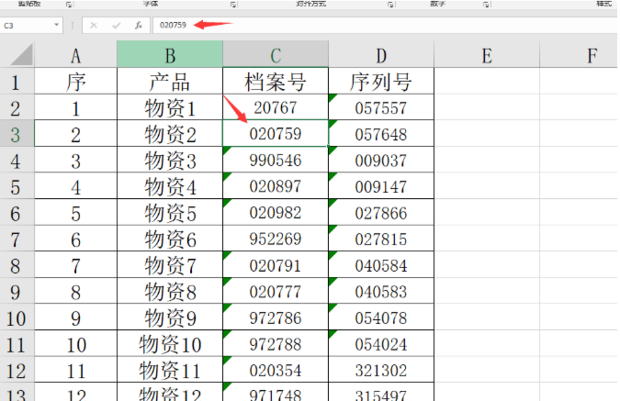Select row 1 header
Viewport: 620px width, 401px height.
(17, 81)
